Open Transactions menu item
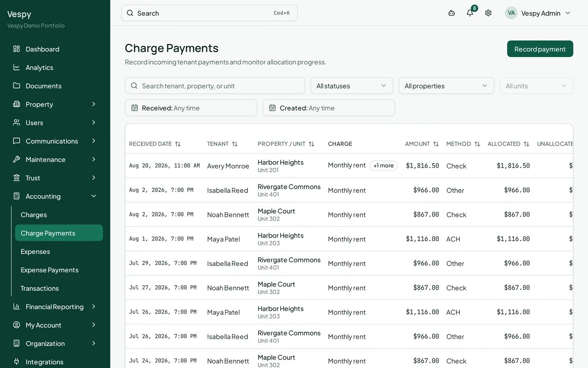The image size is (588, 368). 59,288
